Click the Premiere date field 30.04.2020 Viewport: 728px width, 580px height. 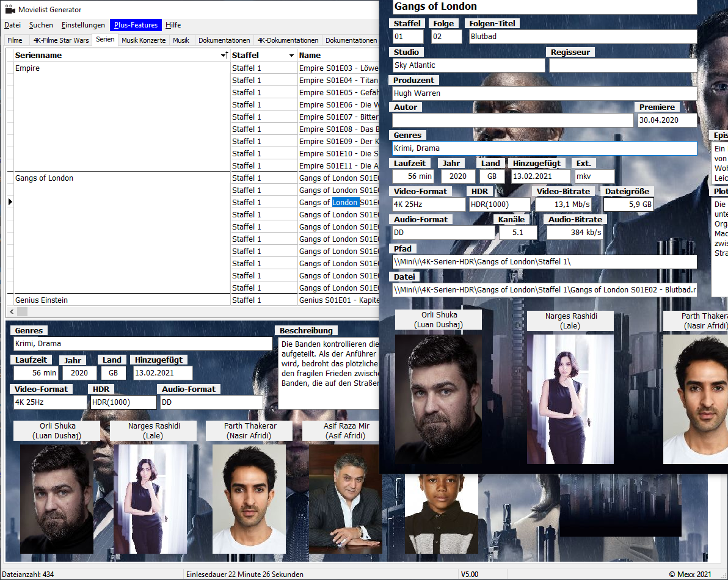point(667,120)
